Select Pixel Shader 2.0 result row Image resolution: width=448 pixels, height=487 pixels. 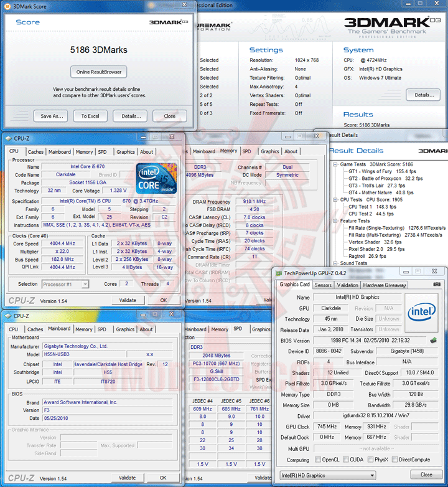point(376,249)
